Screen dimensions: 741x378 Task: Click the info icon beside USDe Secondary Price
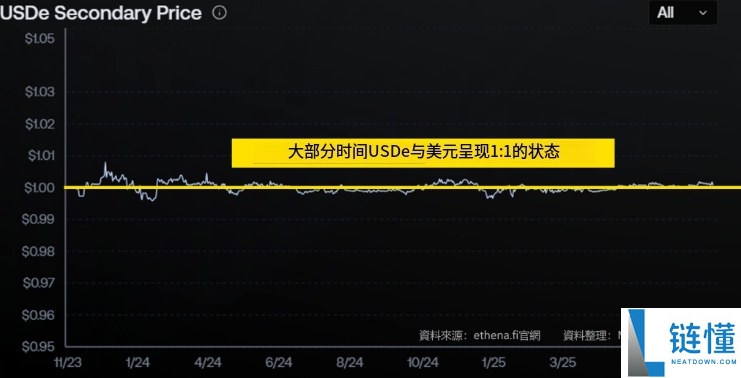pyautogui.click(x=219, y=13)
